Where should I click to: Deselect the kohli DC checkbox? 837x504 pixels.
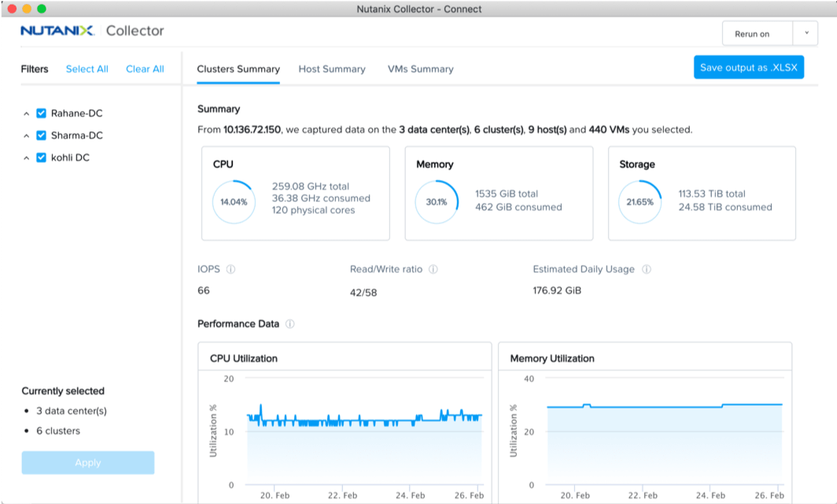42,157
